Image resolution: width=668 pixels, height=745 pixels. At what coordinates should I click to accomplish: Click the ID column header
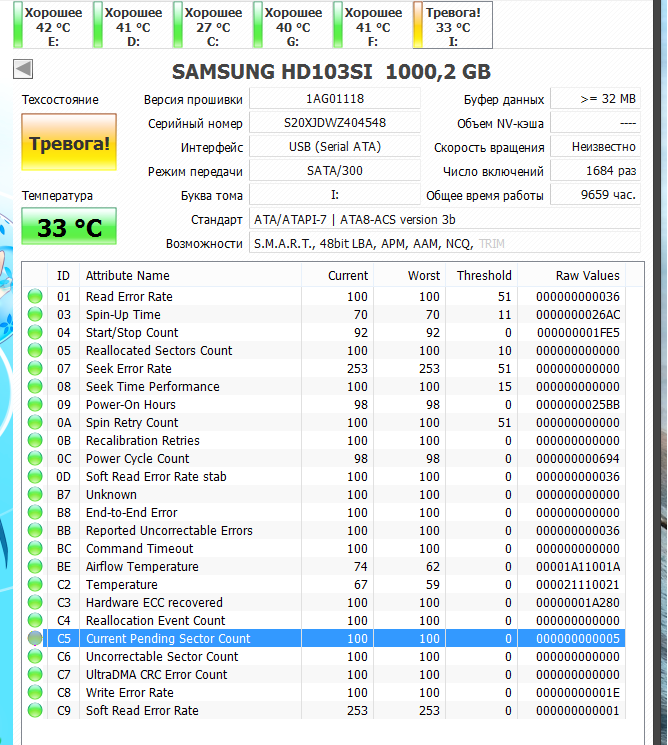63,276
